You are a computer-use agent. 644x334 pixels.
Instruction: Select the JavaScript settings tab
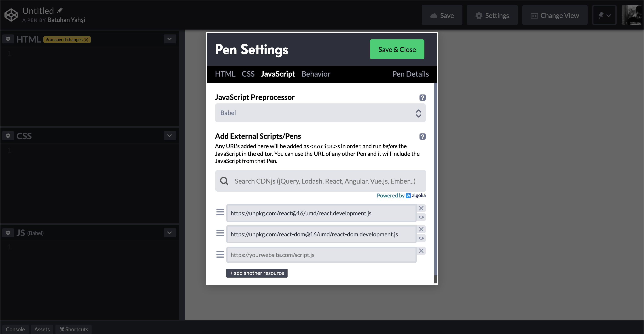278,74
